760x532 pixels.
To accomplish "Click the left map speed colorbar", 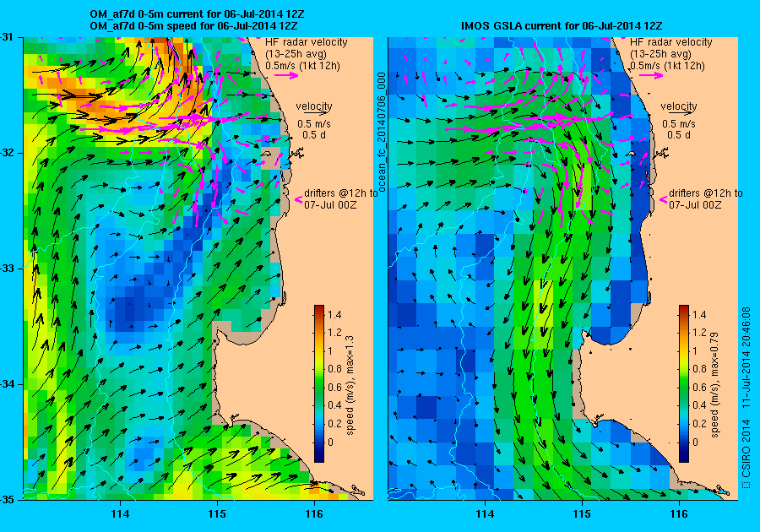I will 319,383.
